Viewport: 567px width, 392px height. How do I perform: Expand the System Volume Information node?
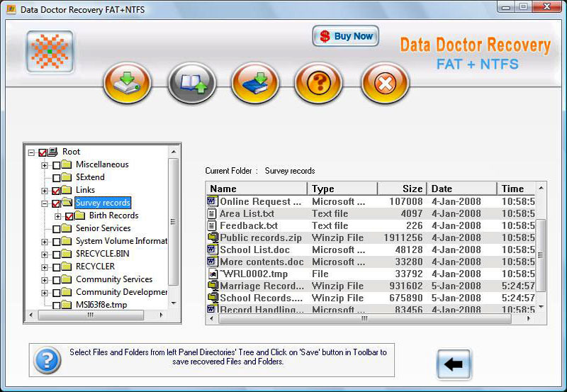(45, 242)
